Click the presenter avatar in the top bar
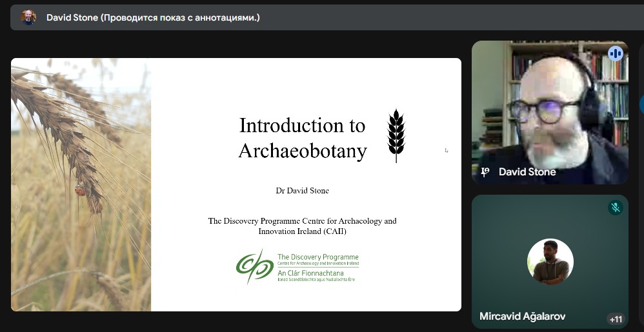This screenshot has height=332, width=644. [28, 17]
